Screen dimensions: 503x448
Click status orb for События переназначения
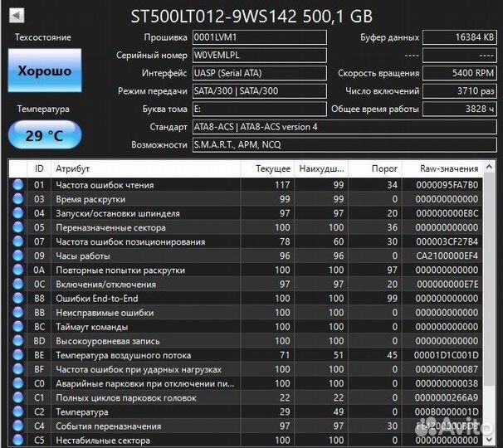18,426
